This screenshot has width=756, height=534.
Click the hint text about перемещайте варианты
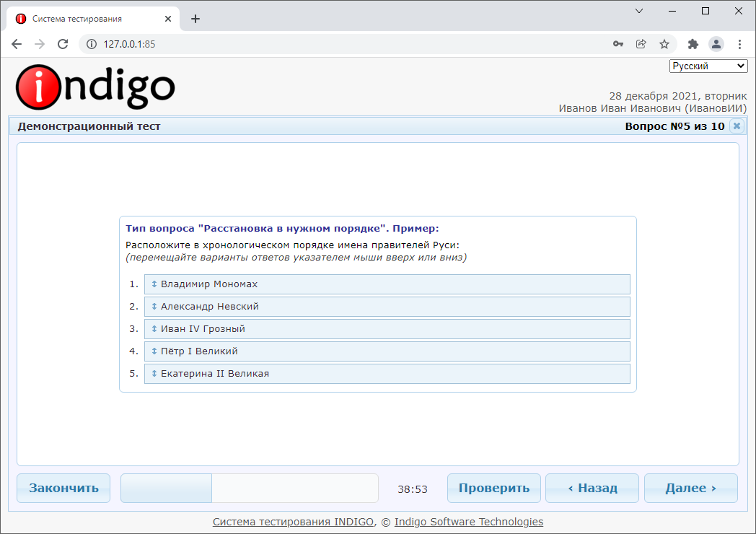(x=296, y=257)
